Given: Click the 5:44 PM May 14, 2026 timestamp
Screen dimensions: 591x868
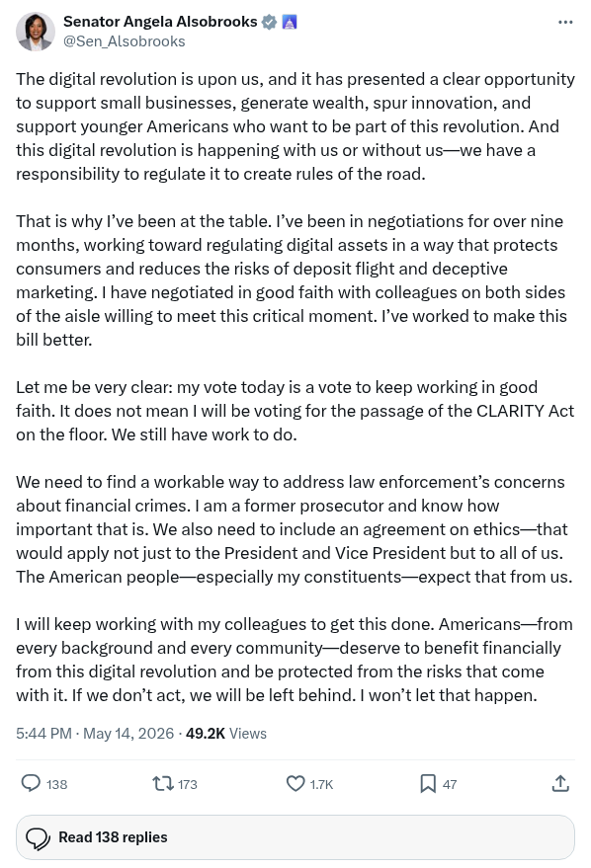Looking at the screenshot, I should pos(95,734).
